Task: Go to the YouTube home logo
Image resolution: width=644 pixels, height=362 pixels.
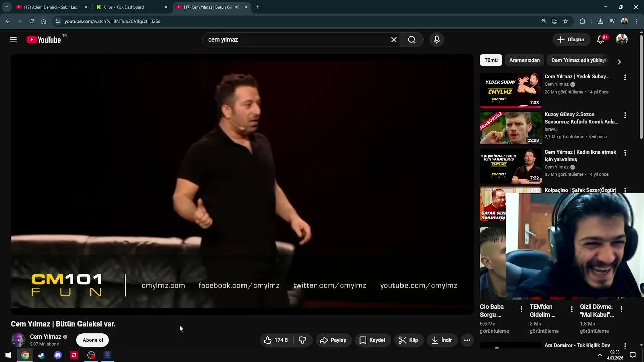Action: pos(44,40)
